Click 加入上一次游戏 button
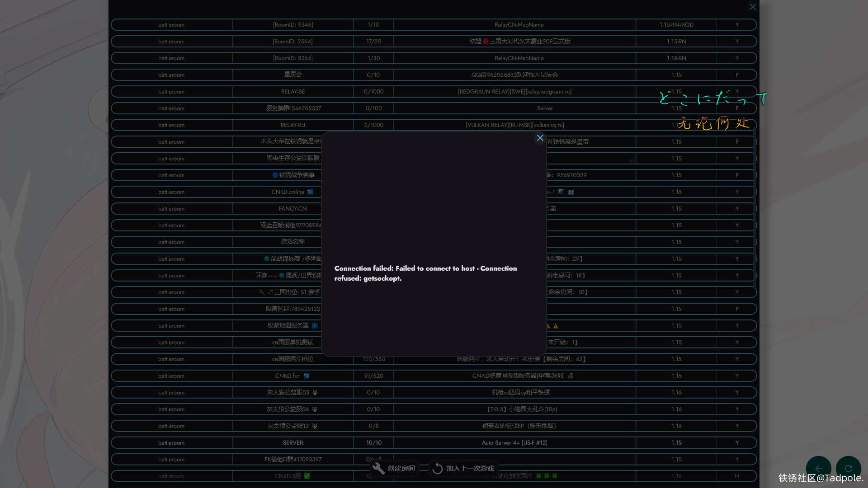868x488 pixels. 470,469
